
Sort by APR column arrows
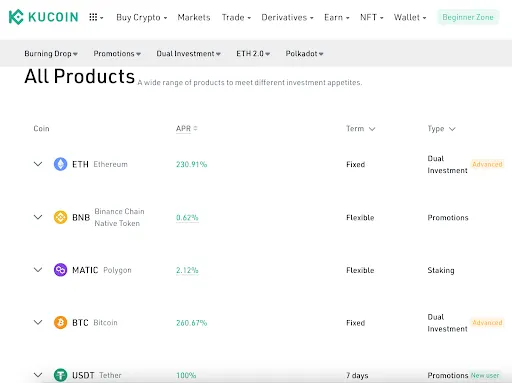(x=195, y=128)
